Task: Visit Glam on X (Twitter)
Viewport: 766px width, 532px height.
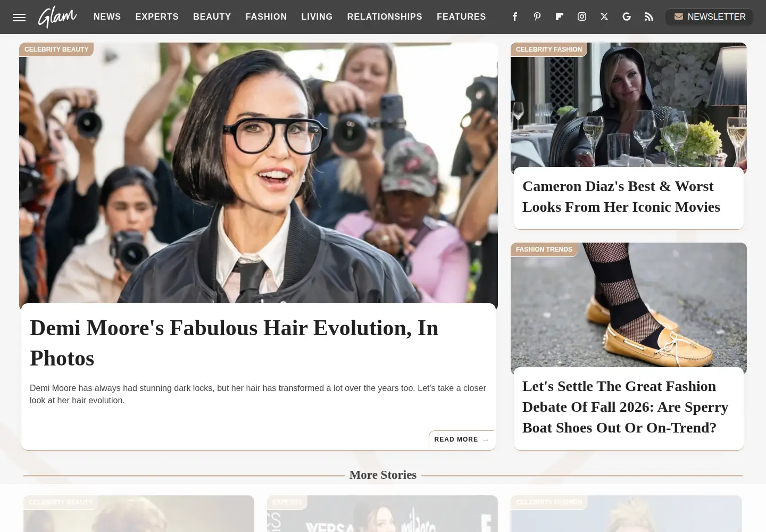Action: tap(604, 16)
